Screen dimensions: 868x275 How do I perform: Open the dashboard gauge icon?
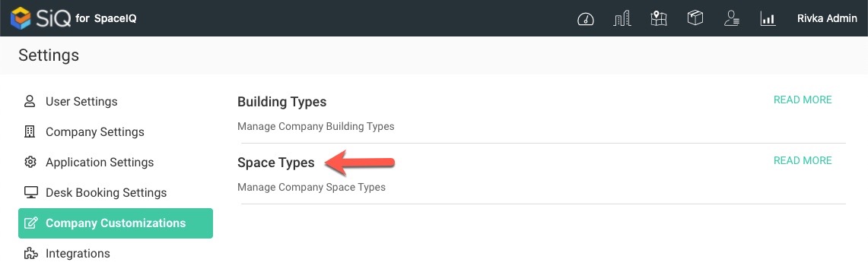pos(586,19)
